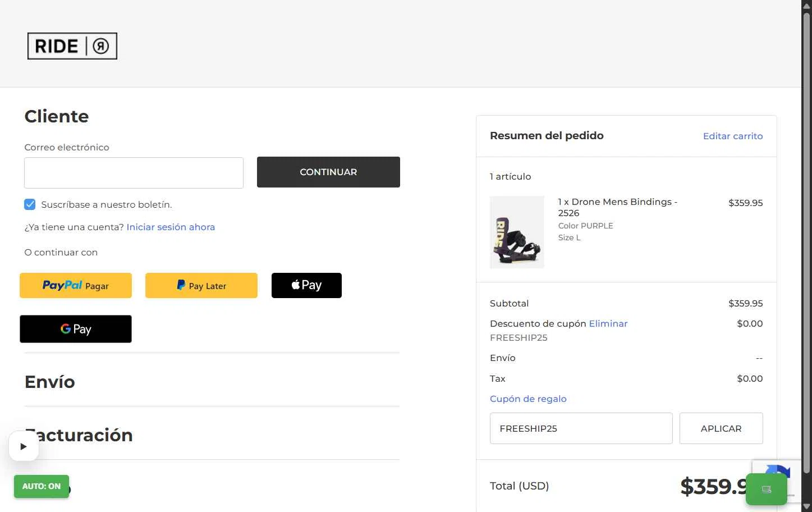Viewport: 812px width, 512px height.
Task: Click the Eliminar coupon link
Action: point(608,323)
